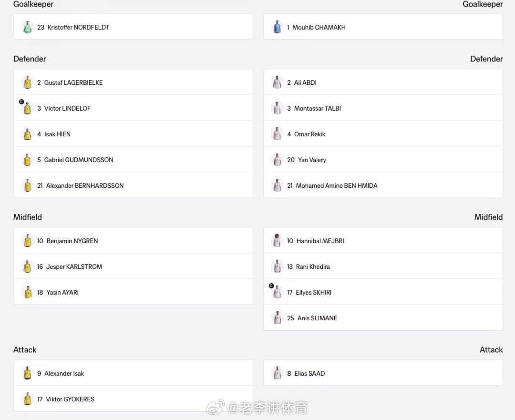Click right team Defender heading
The image size is (515, 420).
[x=486, y=59]
